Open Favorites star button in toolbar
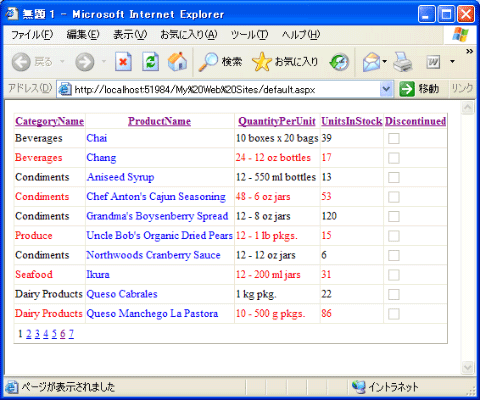Image resolution: width=480 pixels, height=400 pixels. click(x=285, y=62)
